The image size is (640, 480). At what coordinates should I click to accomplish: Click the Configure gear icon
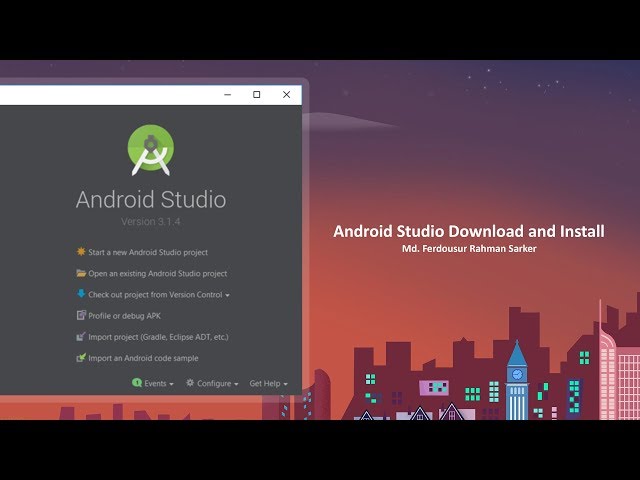[x=190, y=382]
